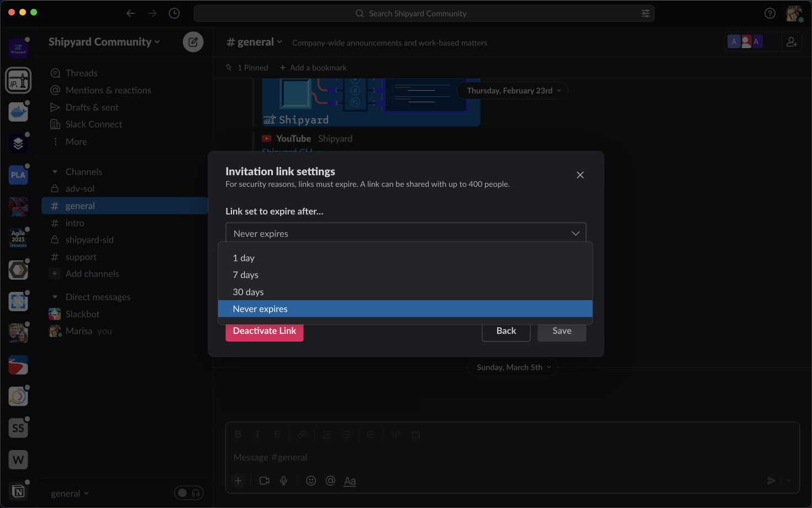Open the general huddle dropdown at bottom

70,494
